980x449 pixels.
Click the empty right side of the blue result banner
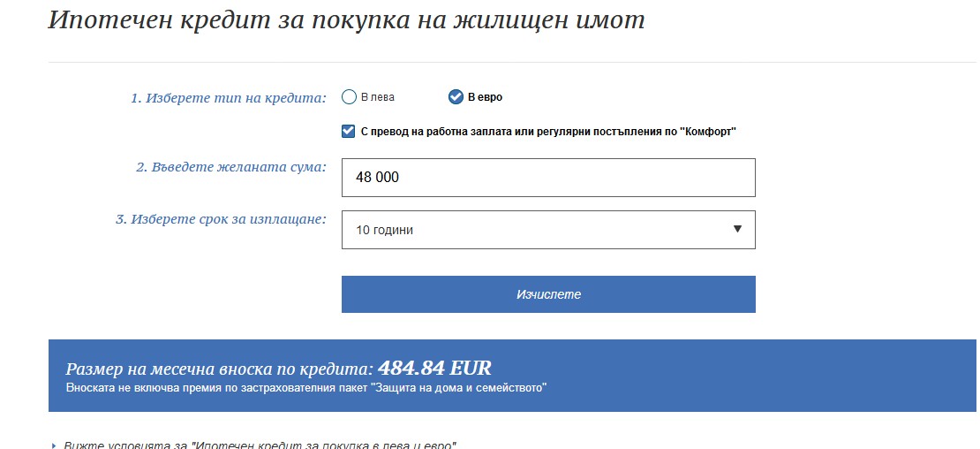(x=795, y=376)
